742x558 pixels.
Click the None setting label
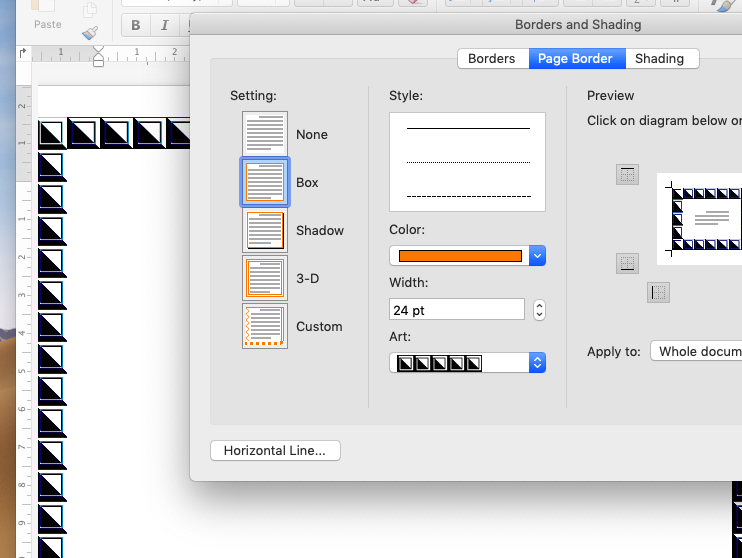[x=311, y=134]
